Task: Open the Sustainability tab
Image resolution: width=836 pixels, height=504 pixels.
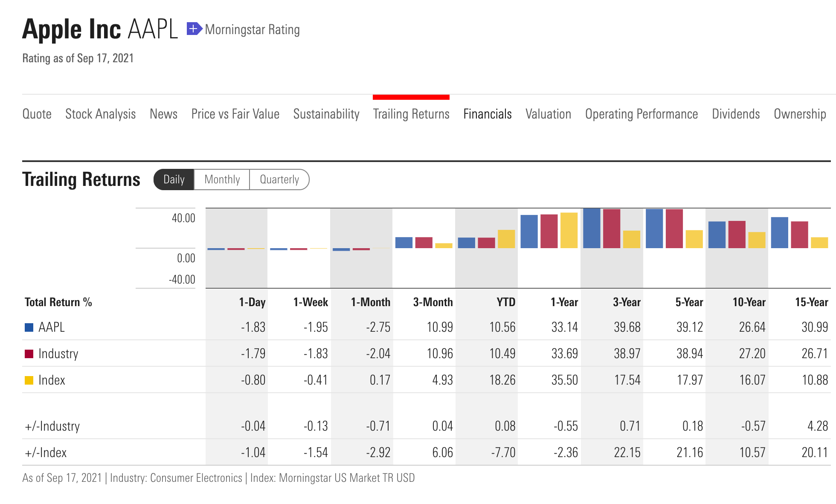Action: coord(326,114)
